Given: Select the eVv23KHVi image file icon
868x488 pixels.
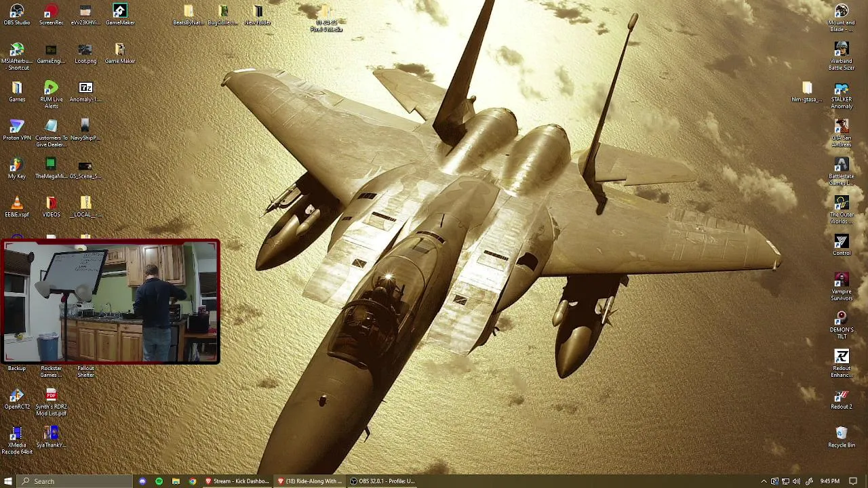Looking at the screenshot, I should click(85, 14).
